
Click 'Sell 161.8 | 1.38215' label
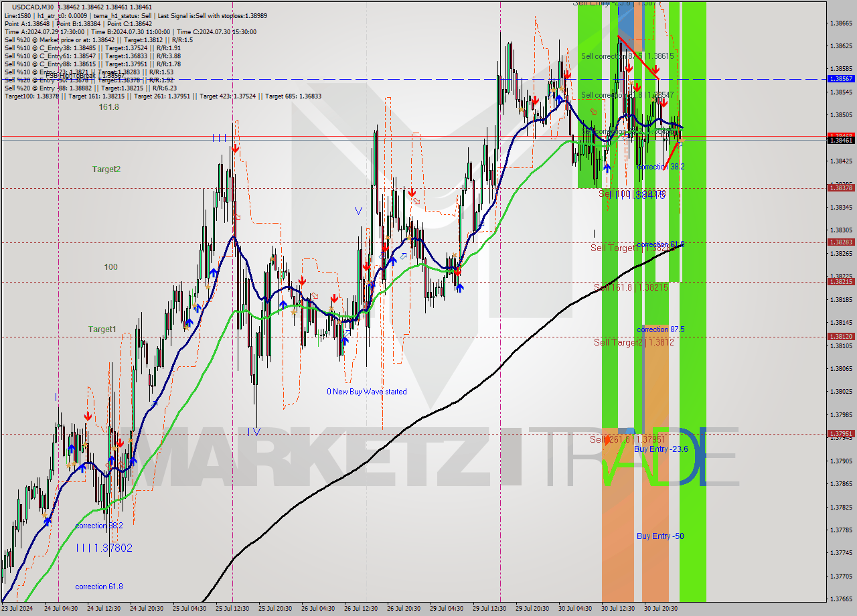[631, 287]
